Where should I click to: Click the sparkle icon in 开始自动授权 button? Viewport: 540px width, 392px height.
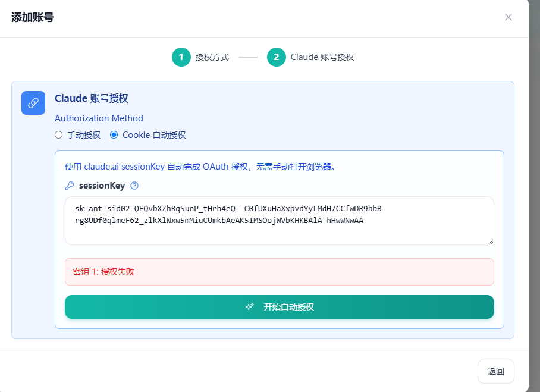250,306
